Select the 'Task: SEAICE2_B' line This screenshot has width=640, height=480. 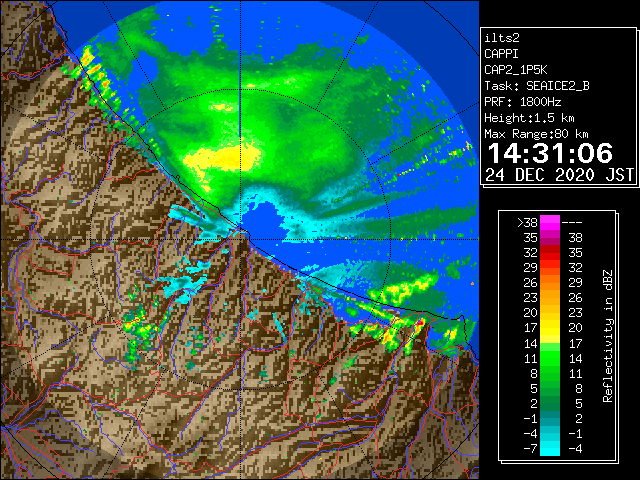537,86
